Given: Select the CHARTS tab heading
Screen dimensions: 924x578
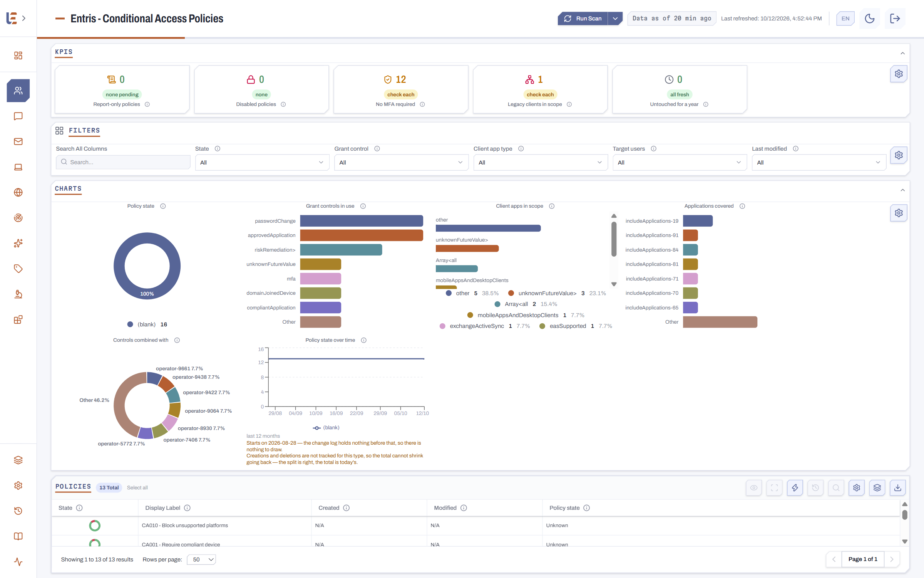Looking at the screenshot, I should tap(68, 189).
